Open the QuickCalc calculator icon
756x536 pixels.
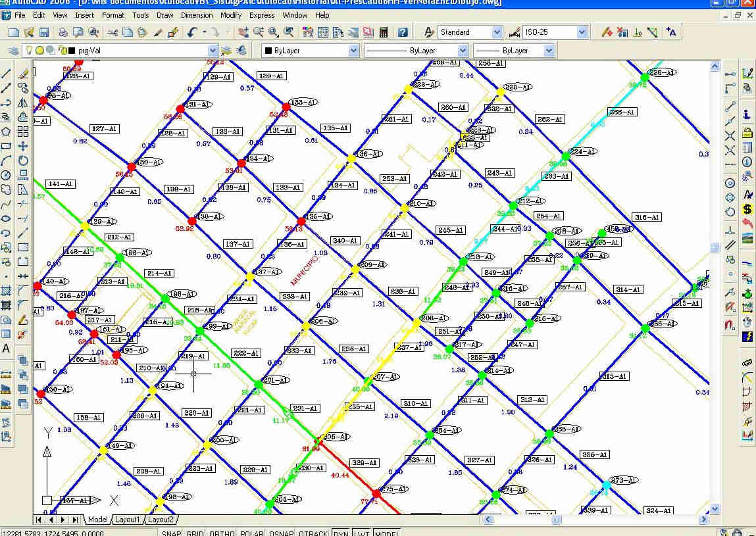point(384,32)
